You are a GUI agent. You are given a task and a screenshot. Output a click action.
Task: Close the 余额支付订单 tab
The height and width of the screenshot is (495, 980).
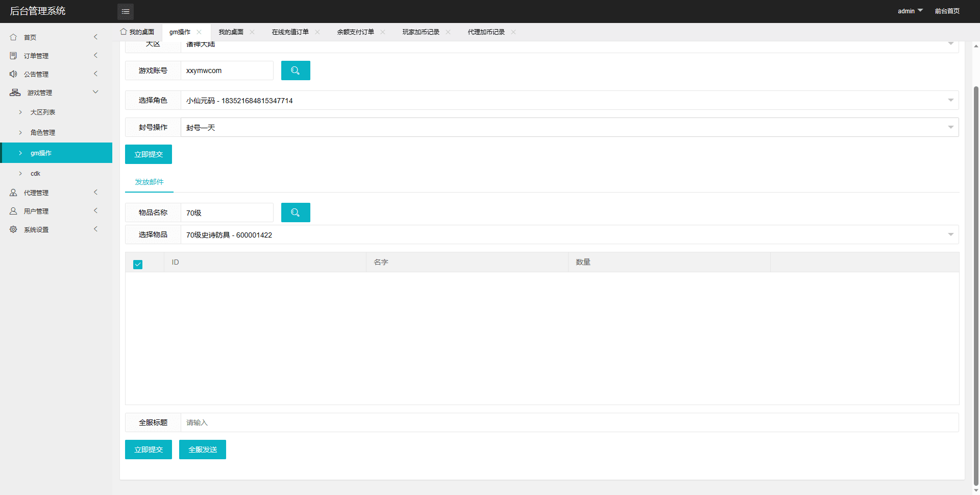383,32
